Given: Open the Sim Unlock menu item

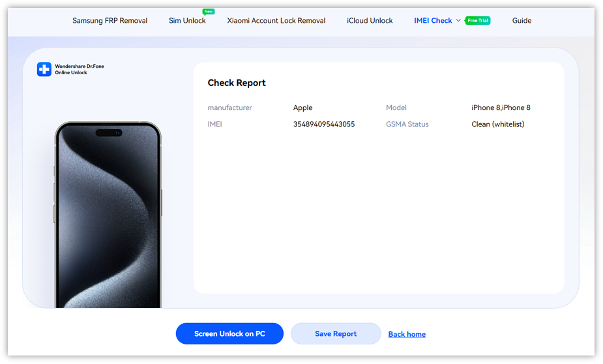Looking at the screenshot, I should coord(187,21).
